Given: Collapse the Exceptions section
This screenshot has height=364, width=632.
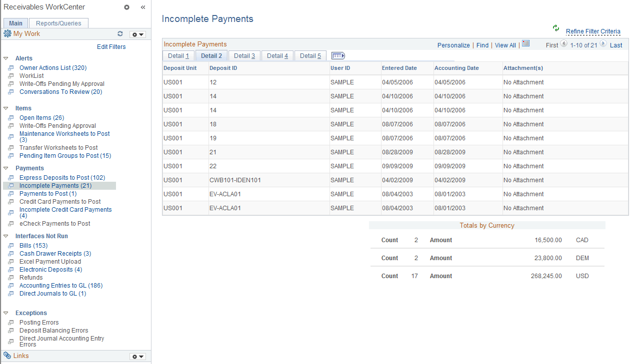Looking at the screenshot, I should [5, 313].
